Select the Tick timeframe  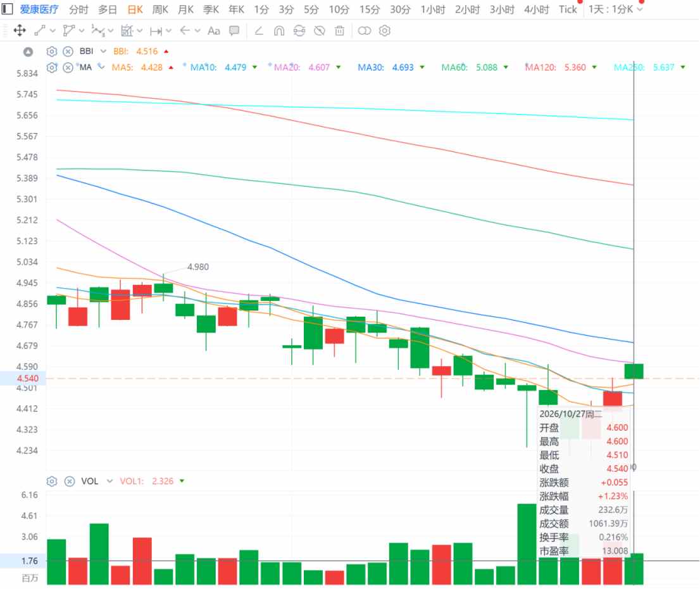(x=568, y=9)
